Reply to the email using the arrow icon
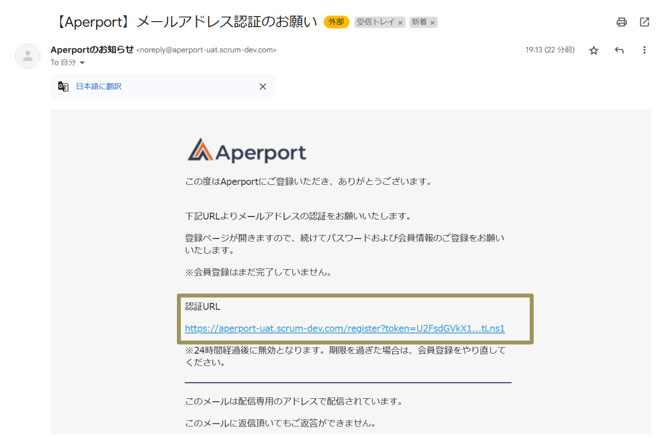This screenshot has height=438, width=670. (x=619, y=50)
